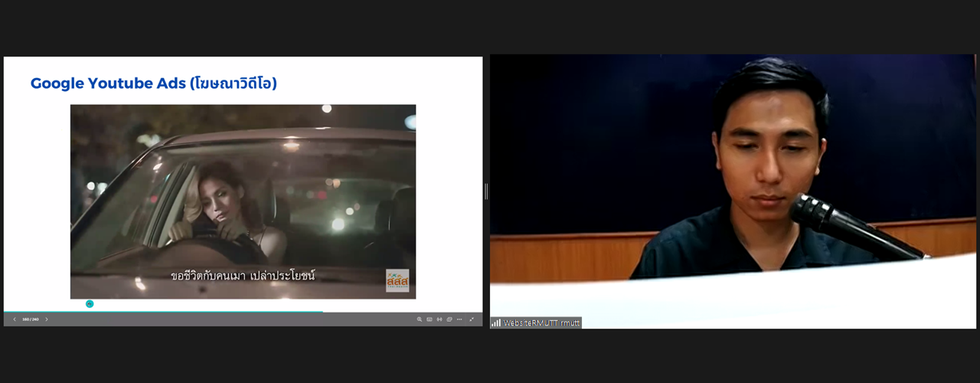Toggle captions icon in slide toolbar
The width and height of the screenshot is (980, 383).
point(430,319)
